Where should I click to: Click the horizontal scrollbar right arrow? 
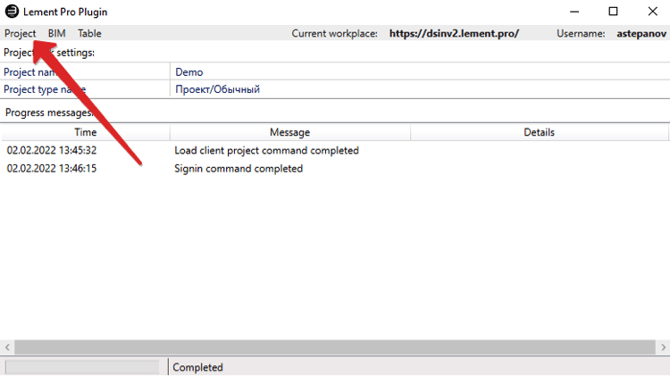pos(663,347)
